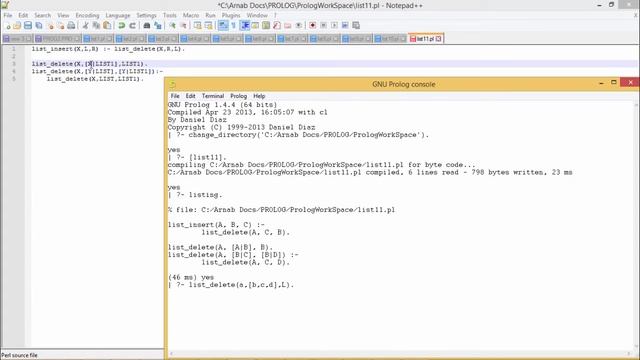Click the '?- [list11].' line in console
This screenshot has width=640, height=360.
[x=197, y=157]
